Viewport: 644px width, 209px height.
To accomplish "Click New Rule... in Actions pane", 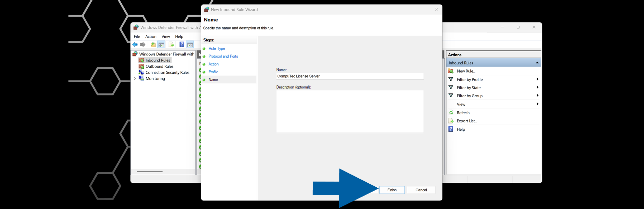I will 466,71.
